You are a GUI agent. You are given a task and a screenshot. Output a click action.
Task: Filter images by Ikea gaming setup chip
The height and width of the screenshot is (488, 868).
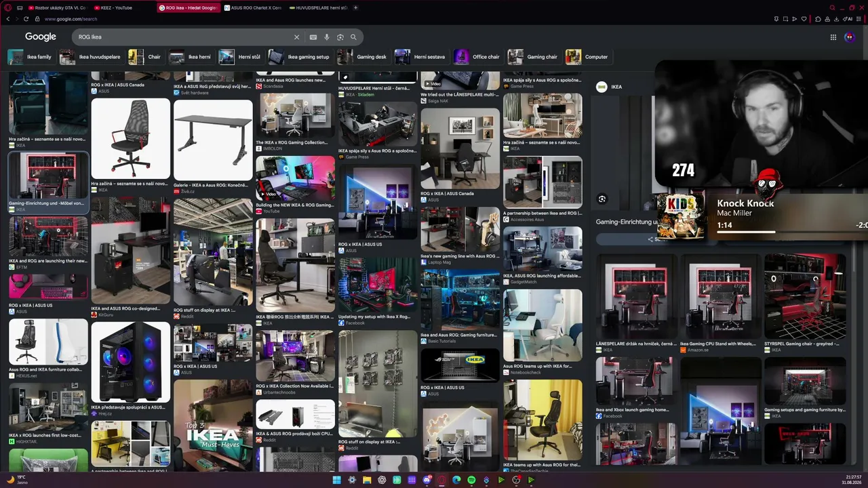click(x=300, y=57)
